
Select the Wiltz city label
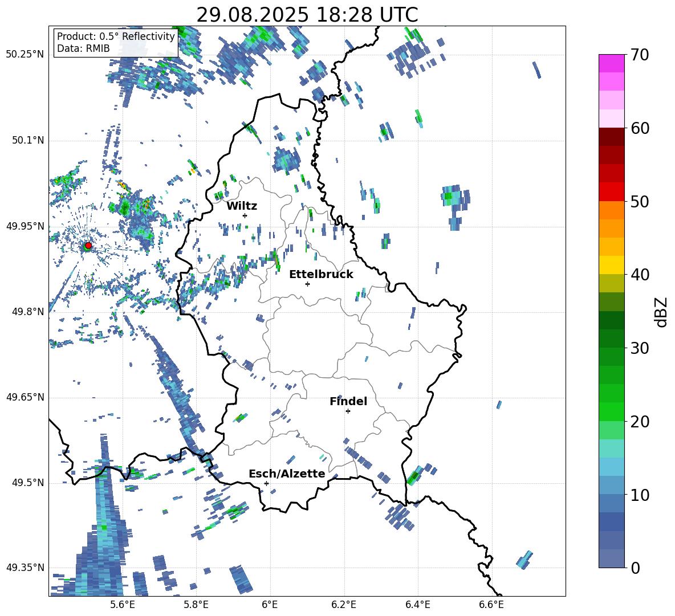(242, 206)
